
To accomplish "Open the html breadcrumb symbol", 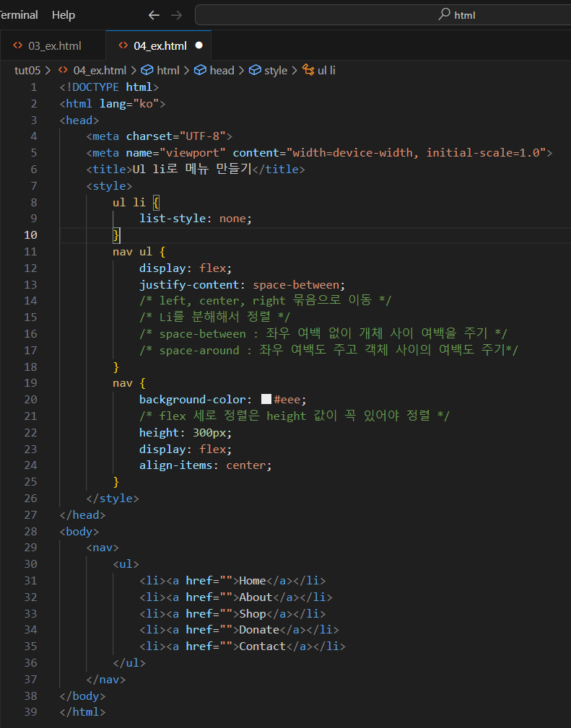I will (x=167, y=71).
